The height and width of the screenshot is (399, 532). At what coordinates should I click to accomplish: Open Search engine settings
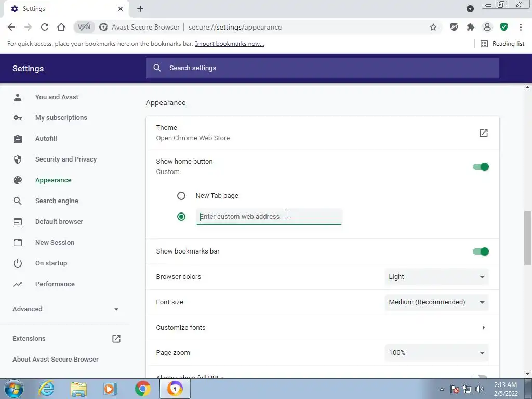pos(57,201)
